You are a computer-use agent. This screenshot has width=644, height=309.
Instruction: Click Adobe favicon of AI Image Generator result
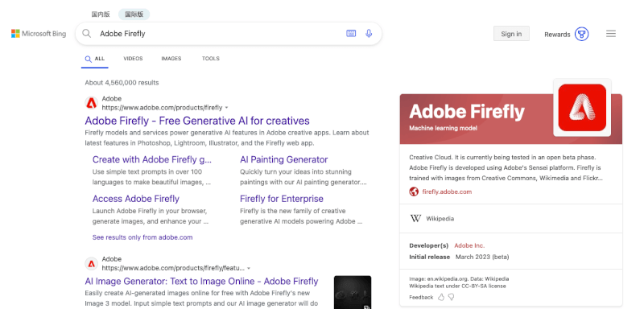(x=92, y=263)
